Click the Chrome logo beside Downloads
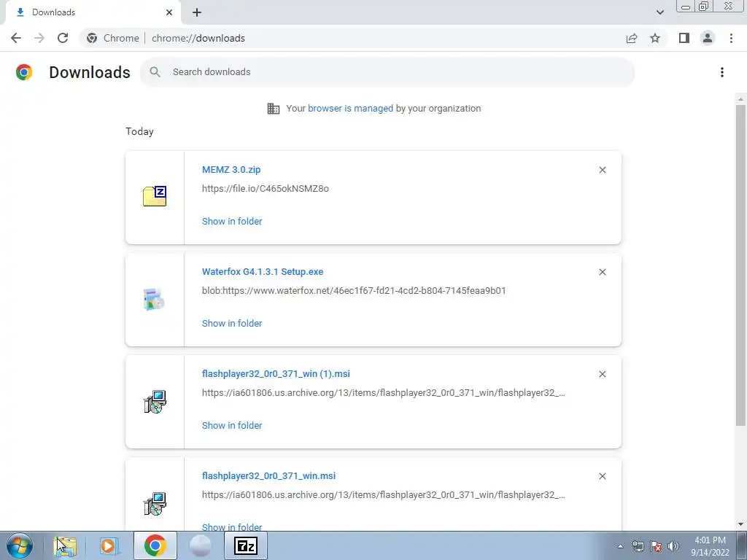The image size is (747, 560). tap(24, 72)
